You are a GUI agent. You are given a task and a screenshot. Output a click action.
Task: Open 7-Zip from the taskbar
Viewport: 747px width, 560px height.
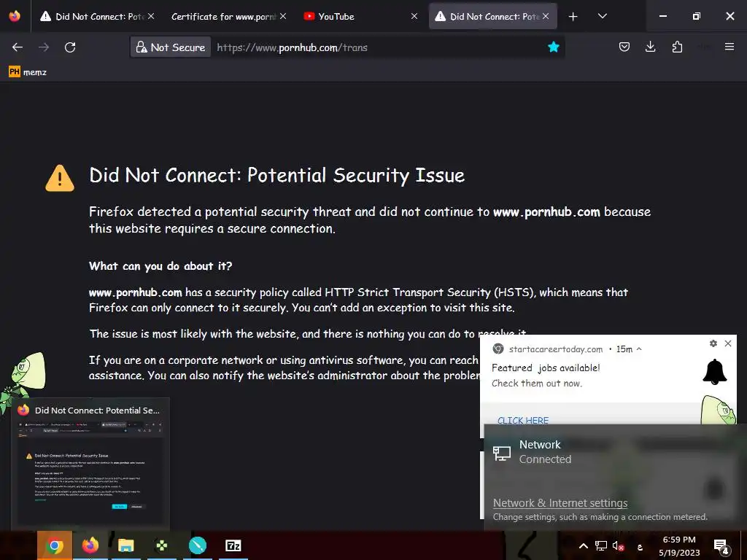[233, 545]
